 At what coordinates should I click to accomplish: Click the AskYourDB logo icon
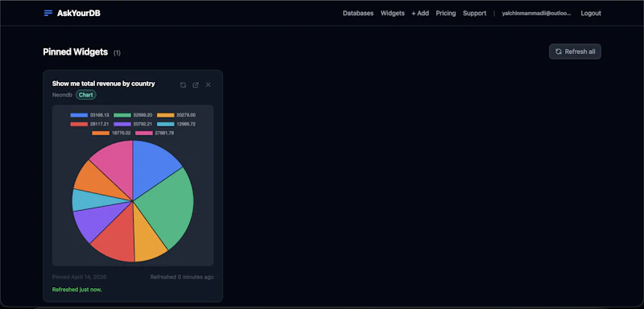[48, 13]
